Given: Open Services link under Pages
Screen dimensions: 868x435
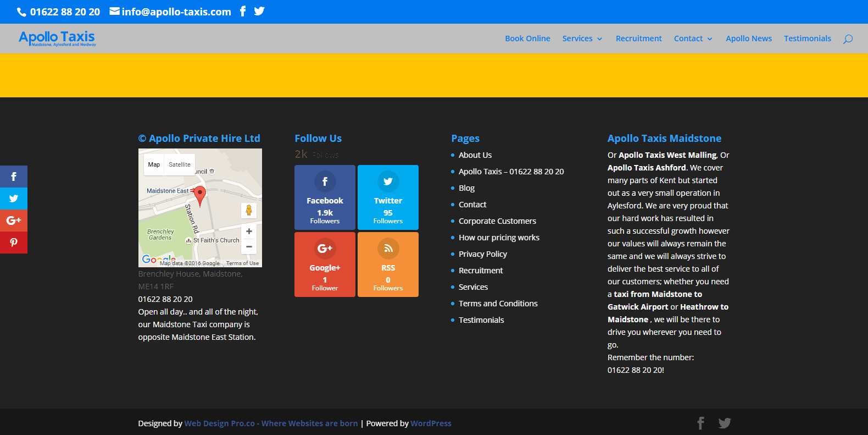Looking at the screenshot, I should 473,287.
